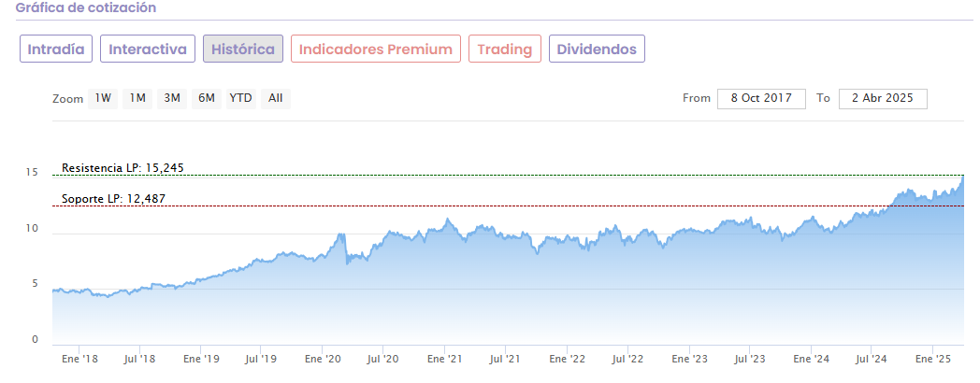The width and height of the screenshot is (980, 383).
Task: Zoom chart to 3M
Action: coord(172,98)
